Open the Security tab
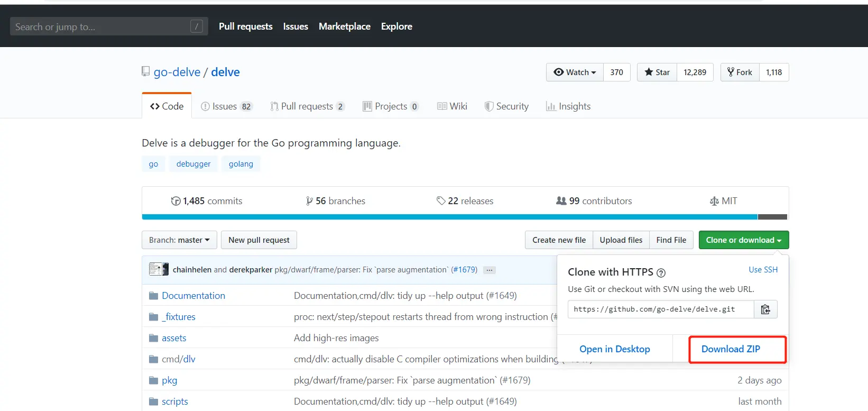This screenshot has width=868, height=411. click(x=506, y=106)
